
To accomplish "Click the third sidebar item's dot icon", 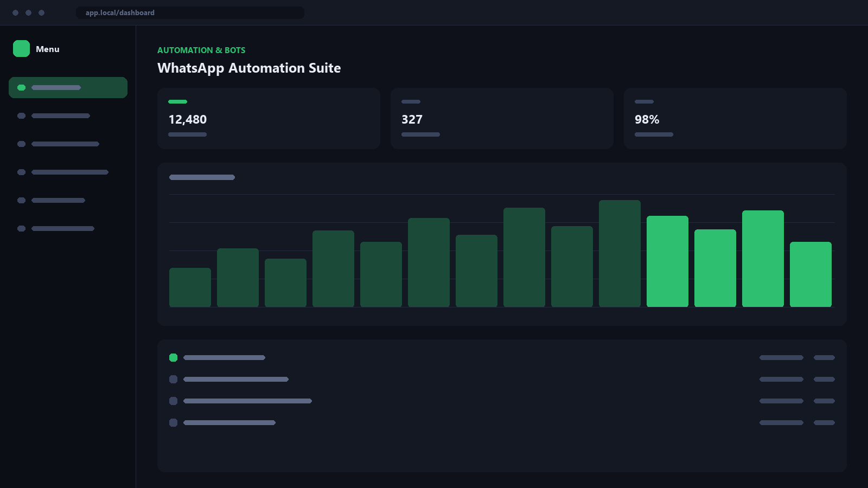I will tap(22, 144).
